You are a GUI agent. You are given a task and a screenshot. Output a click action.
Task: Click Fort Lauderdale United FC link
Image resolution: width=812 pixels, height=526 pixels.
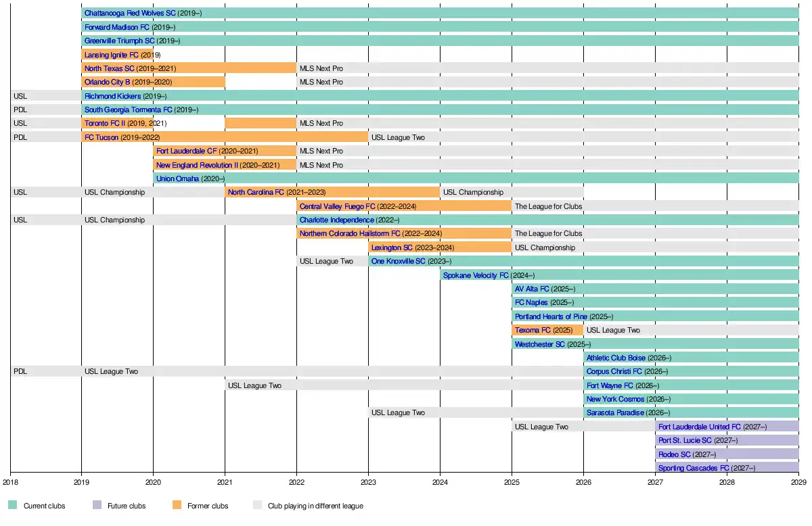700,427
